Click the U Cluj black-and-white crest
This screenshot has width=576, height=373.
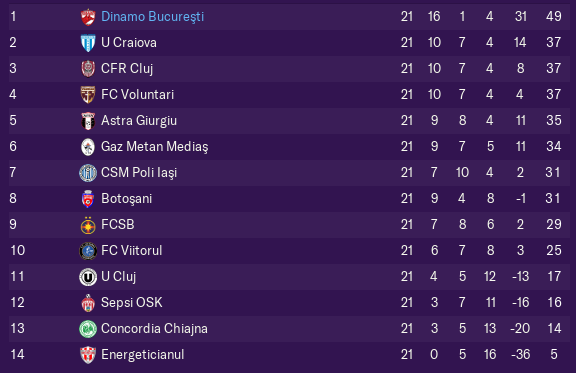pyautogui.click(x=88, y=277)
